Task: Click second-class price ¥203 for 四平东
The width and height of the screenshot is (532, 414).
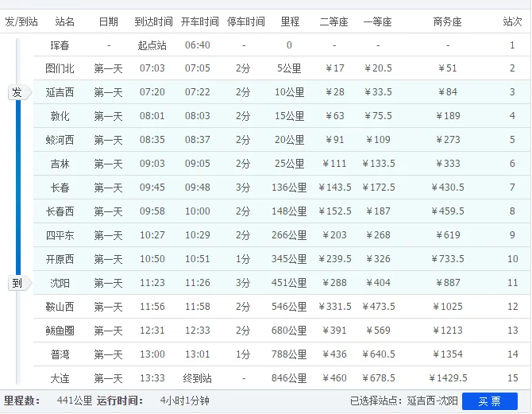Action: coord(334,235)
